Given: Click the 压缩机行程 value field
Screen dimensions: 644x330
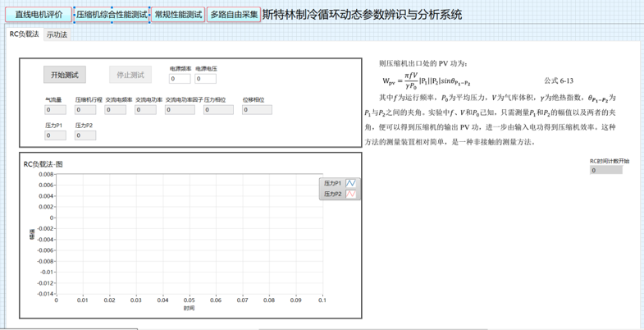Looking at the screenshot, I should tap(85, 109).
